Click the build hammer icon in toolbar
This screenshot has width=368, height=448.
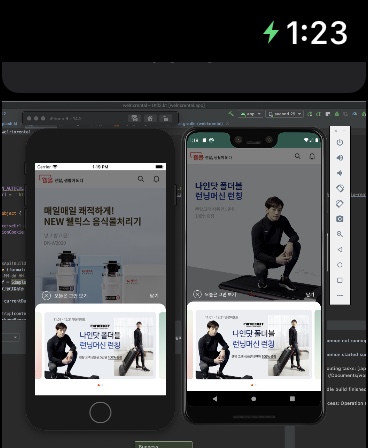[x=231, y=114]
